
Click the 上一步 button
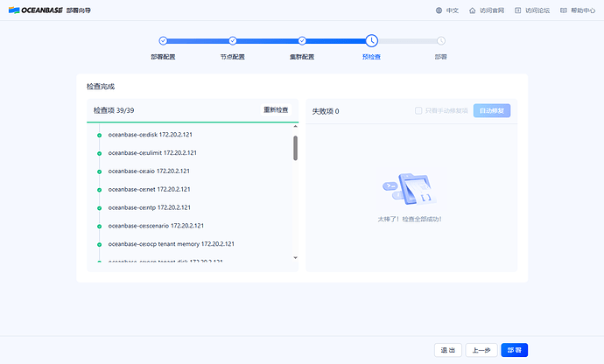(481, 350)
